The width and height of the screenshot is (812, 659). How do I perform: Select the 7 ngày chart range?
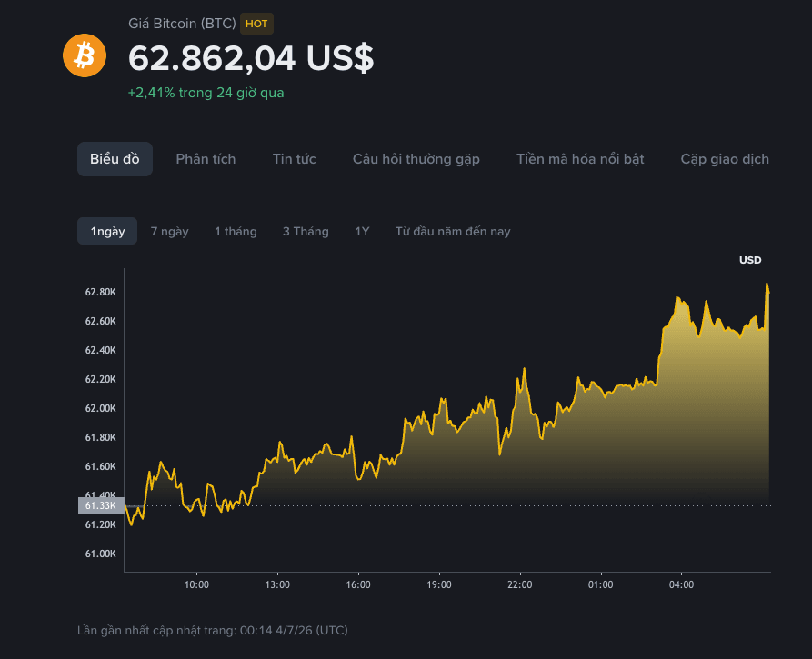(x=169, y=232)
